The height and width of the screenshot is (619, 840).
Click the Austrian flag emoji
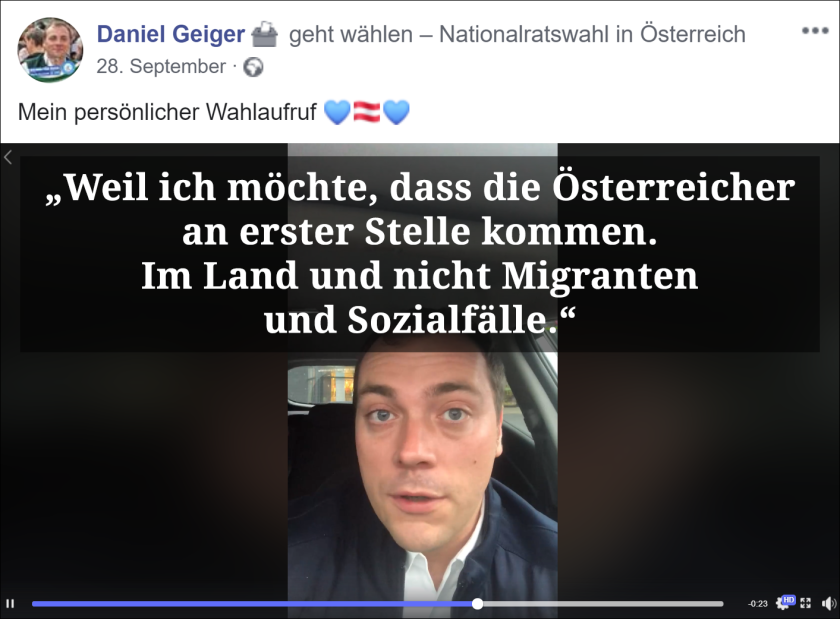click(x=366, y=112)
